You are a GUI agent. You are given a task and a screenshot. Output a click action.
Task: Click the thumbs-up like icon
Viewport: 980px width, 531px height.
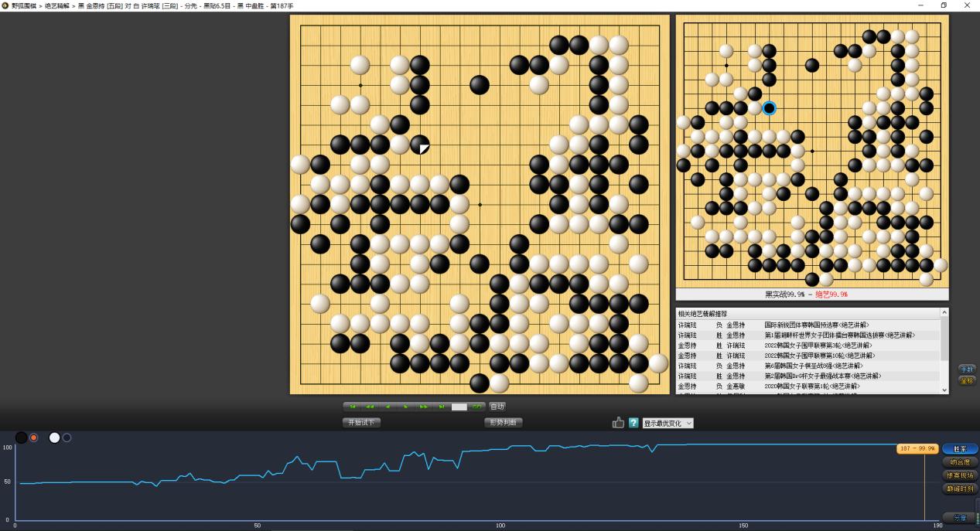(x=618, y=423)
